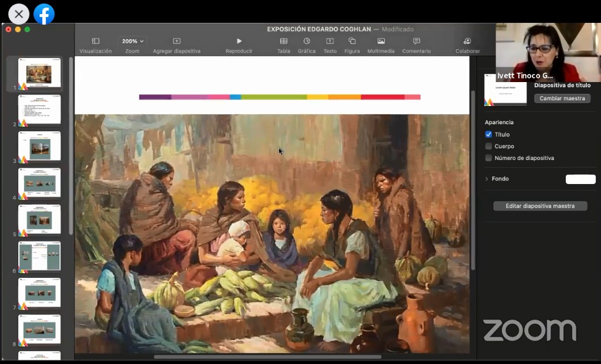Click the Apariencia section heading
Image resolution: width=601 pixels, height=364 pixels.
pyautogui.click(x=499, y=123)
